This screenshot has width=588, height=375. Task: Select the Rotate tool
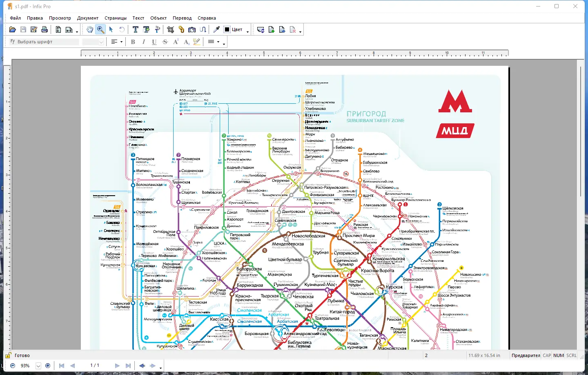(x=122, y=29)
